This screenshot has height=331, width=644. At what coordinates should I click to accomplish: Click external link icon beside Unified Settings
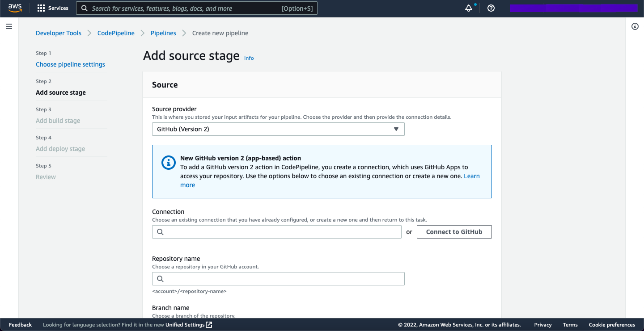coord(209,325)
